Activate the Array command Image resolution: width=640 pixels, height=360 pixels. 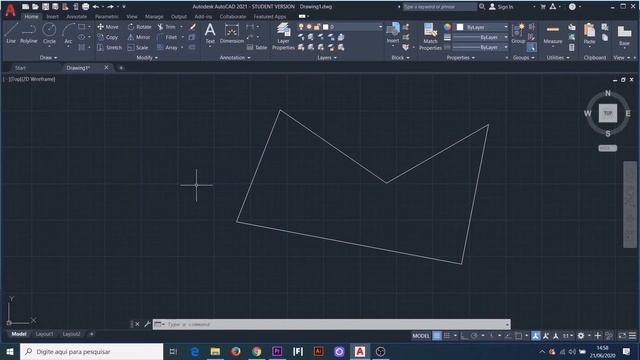click(167, 47)
